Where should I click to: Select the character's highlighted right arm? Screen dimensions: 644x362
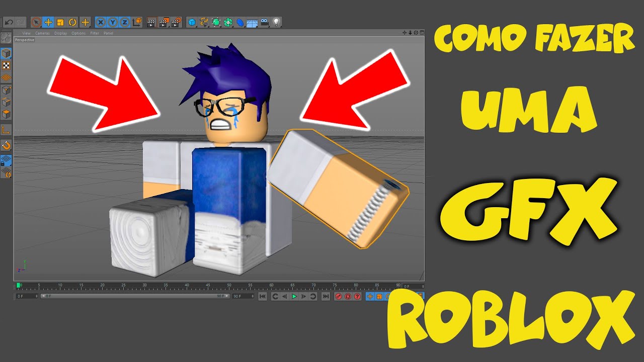point(338,189)
